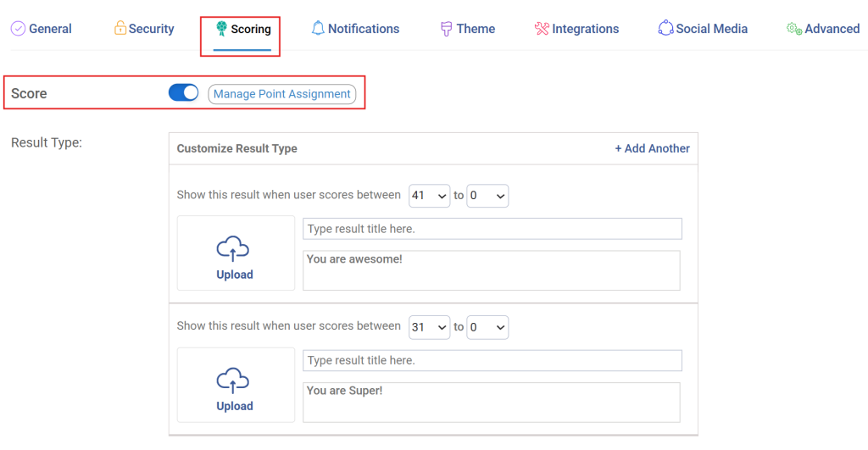Open the 41 score minimum dropdown

click(429, 196)
